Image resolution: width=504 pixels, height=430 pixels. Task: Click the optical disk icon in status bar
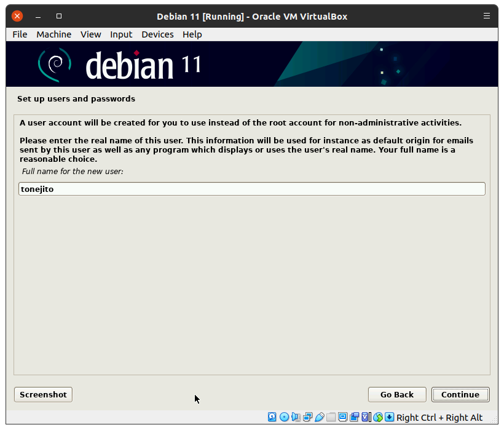pos(284,417)
